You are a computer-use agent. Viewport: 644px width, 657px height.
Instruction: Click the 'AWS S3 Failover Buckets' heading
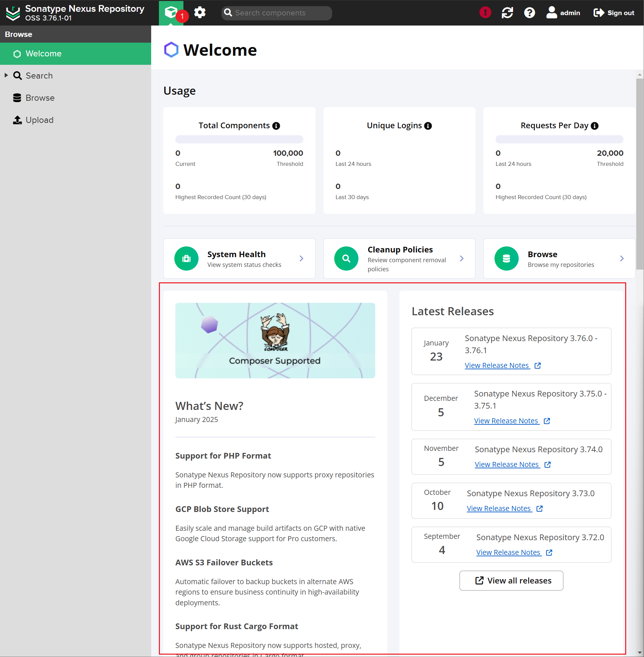click(224, 563)
